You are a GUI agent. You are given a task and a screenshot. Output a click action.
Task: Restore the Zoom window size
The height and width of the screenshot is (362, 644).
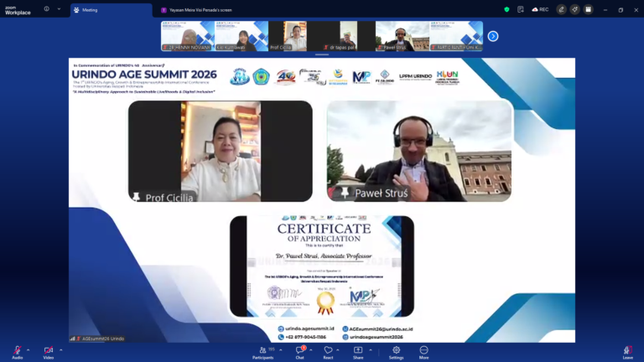point(621,10)
